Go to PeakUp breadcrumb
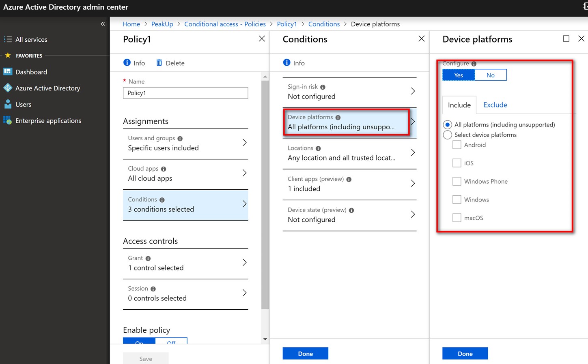This screenshot has height=364, width=588. click(162, 24)
